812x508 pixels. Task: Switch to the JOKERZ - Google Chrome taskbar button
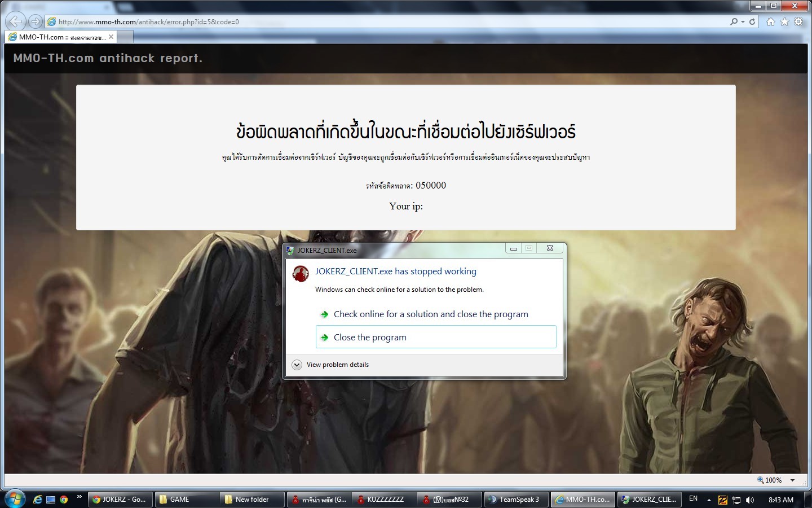(120, 500)
